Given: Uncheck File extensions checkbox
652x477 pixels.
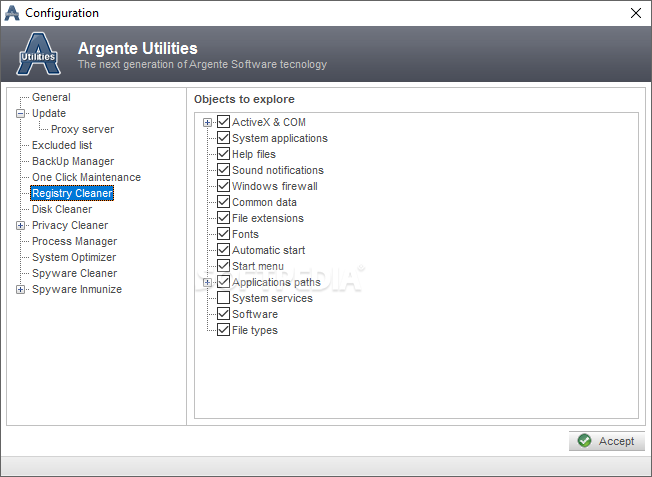Looking at the screenshot, I should (x=223, y=218).
